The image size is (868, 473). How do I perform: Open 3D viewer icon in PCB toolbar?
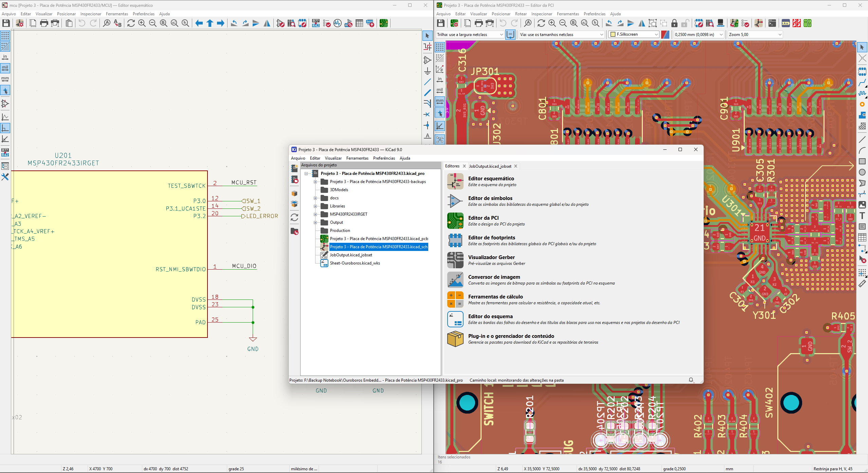point(721,23)
